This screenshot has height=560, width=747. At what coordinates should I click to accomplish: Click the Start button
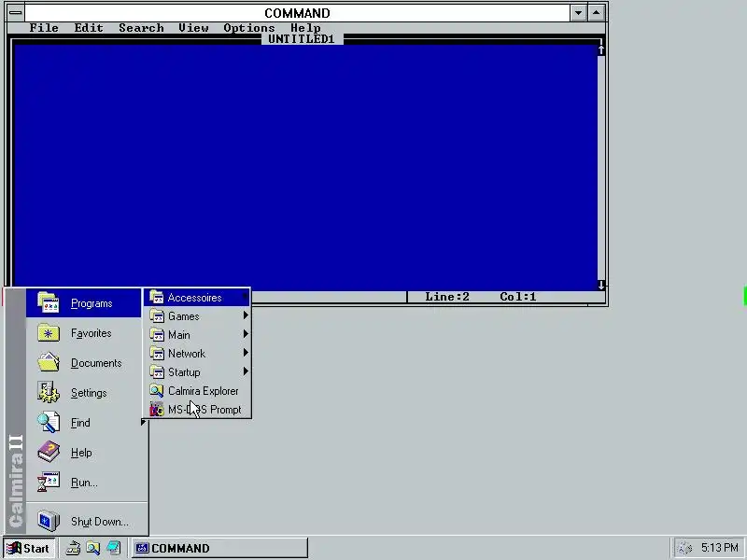point(29,548)
